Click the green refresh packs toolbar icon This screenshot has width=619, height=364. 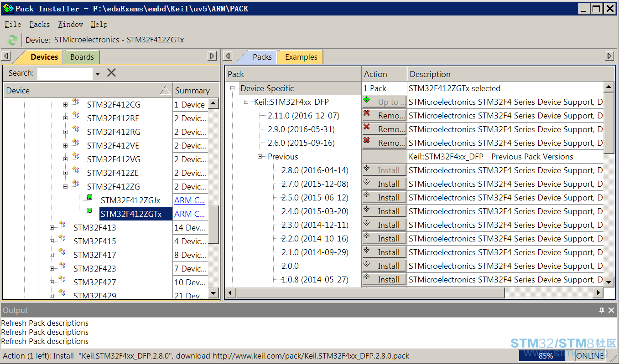pyautogui.click(x=12, y=40)
